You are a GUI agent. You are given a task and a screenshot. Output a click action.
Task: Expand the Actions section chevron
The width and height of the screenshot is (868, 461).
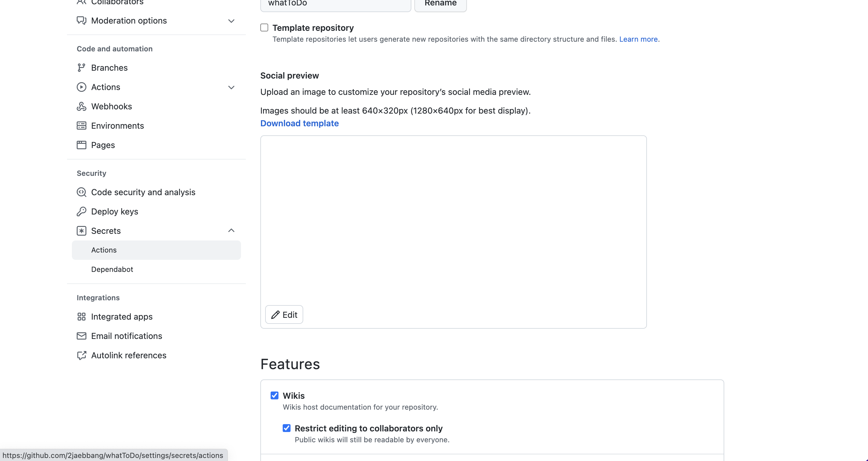tap(231, 87)
